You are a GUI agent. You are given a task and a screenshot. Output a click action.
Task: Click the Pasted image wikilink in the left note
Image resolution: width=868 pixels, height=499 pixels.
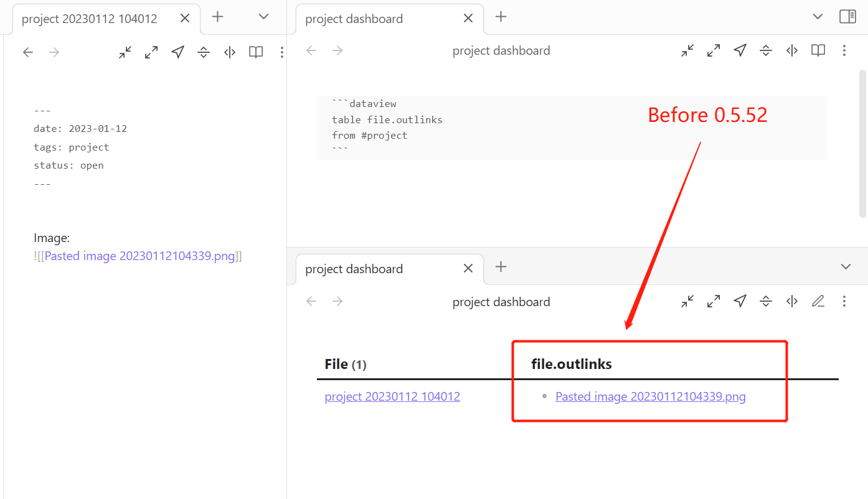click(x=140, y=256)
